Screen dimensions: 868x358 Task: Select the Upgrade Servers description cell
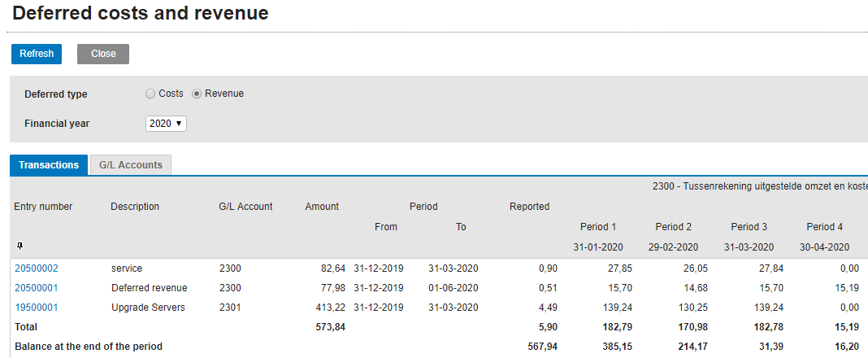point(148,308)
